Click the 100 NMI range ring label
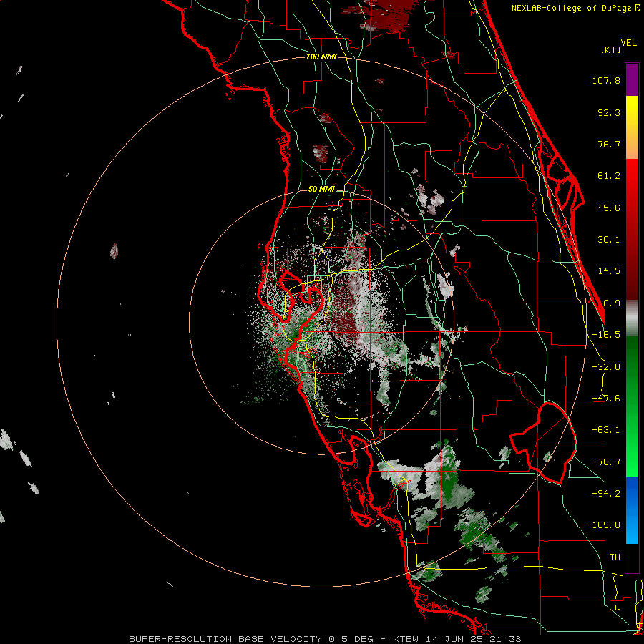The width and height of the screenshot is (644, 644). 321,57
